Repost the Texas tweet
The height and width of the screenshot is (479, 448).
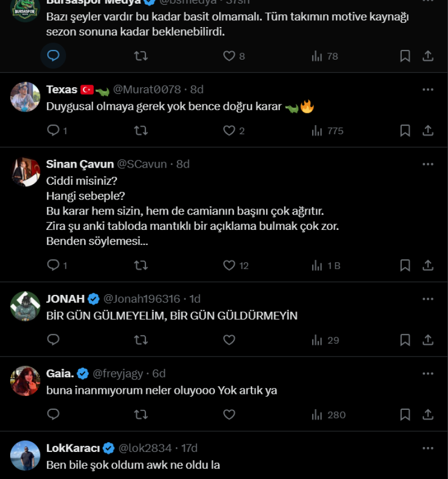click(x=141, y=130)
